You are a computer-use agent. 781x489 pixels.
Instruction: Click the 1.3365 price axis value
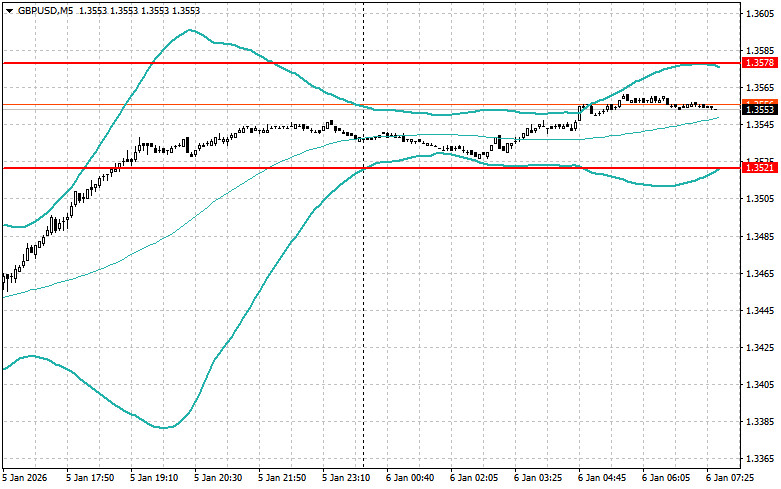[761, 459]
